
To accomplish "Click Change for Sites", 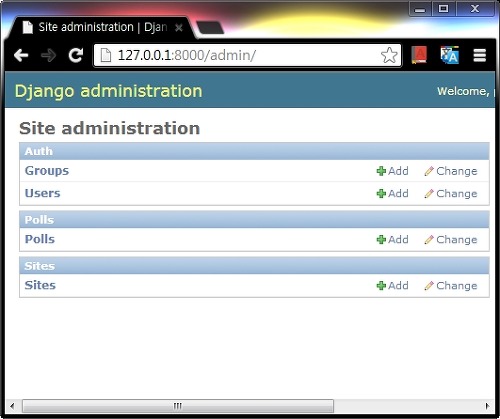I will 451,286.
